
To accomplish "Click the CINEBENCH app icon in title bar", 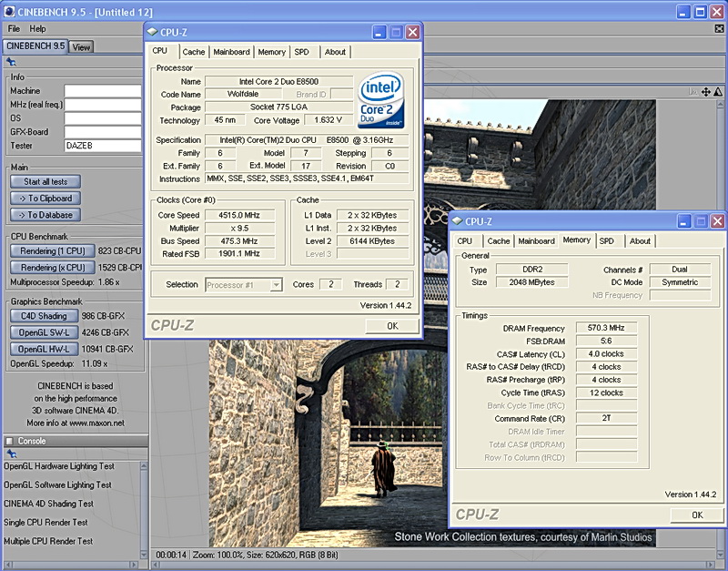I will (8, 9).
